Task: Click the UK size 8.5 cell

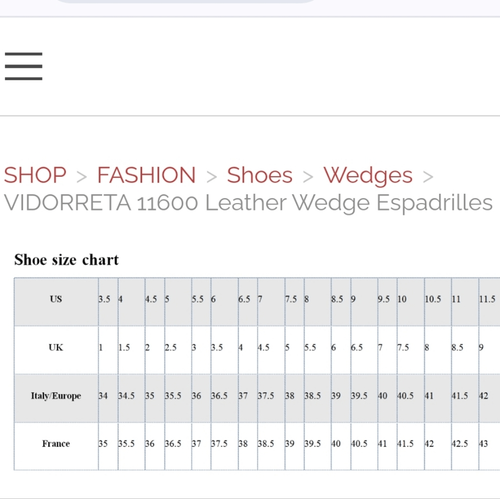Action: coord(465,350)
